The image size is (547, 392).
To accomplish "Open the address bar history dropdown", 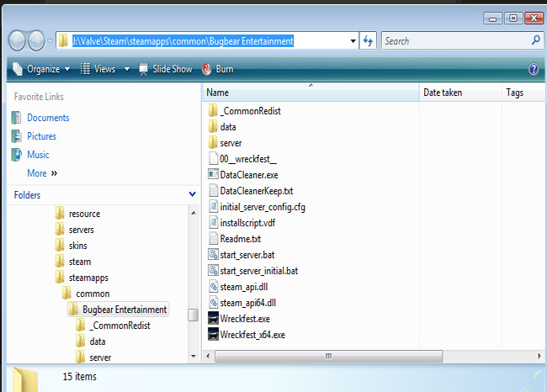I will click(x=353, y=41).
